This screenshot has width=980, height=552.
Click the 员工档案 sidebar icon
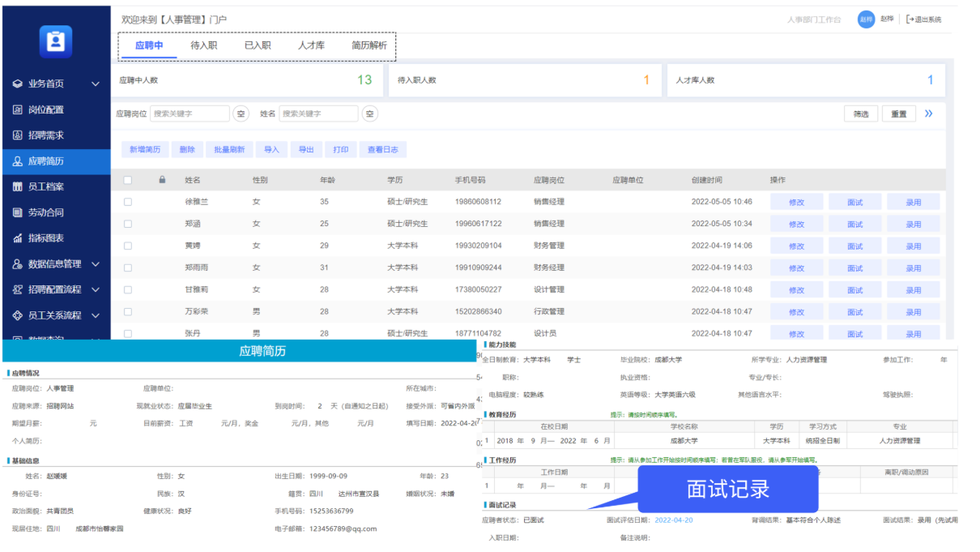pos(17,186)
